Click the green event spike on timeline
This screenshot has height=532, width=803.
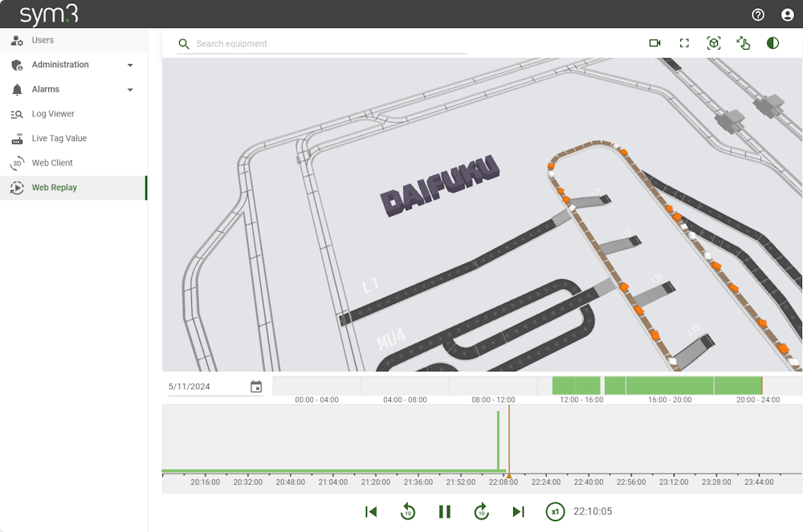499,440
